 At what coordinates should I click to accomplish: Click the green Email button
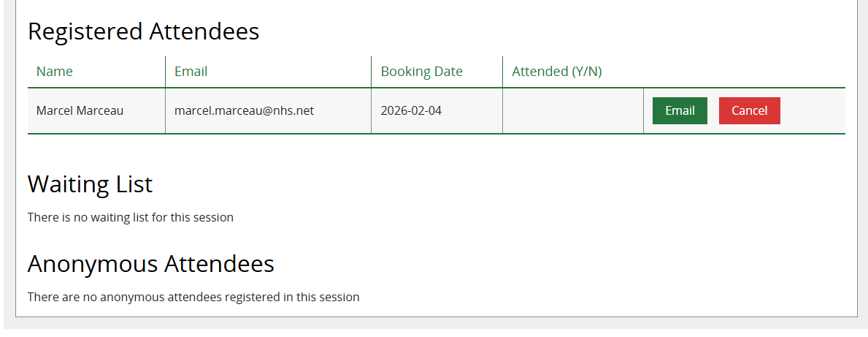tap(680, 110)
